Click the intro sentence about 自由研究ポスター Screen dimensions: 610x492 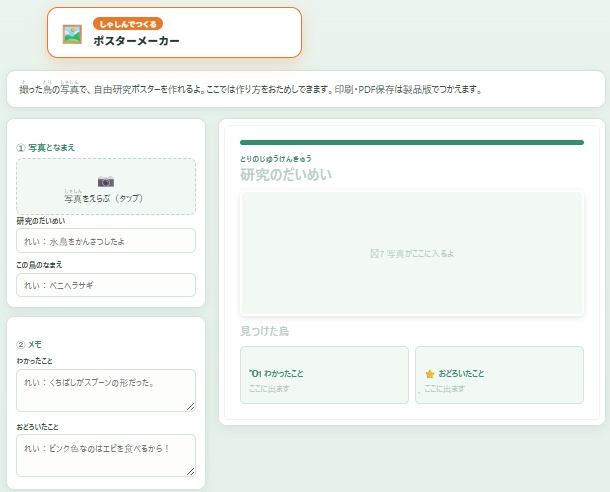pyautogui.click(x=251, y=89)
